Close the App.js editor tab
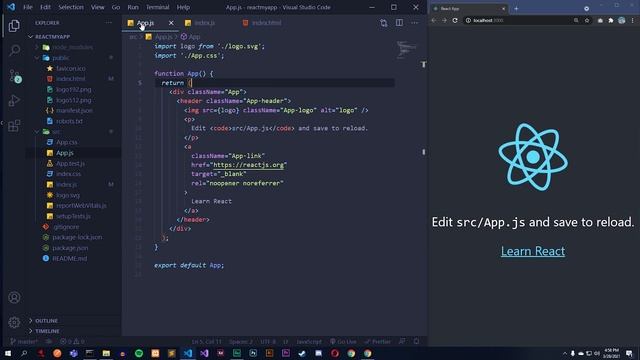This screenshot has height=360, width=640. pos(171,23)
